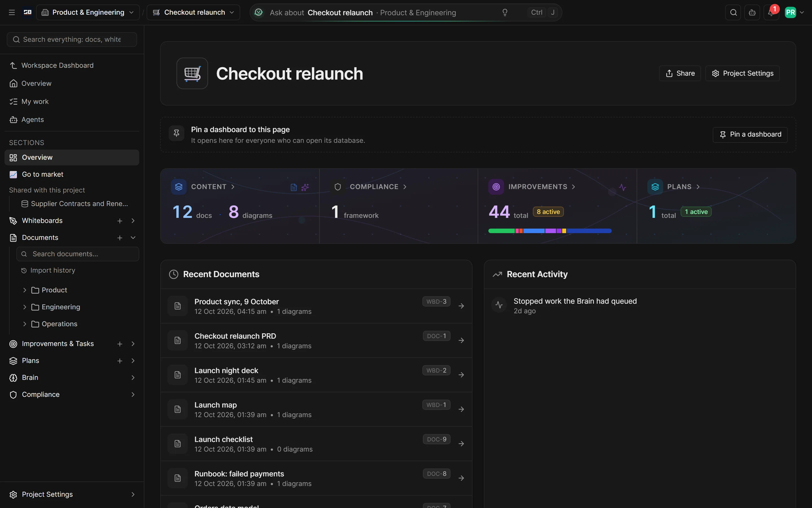
Task: Add new improvement or task plus icon
Action: [x=120, y=344]
